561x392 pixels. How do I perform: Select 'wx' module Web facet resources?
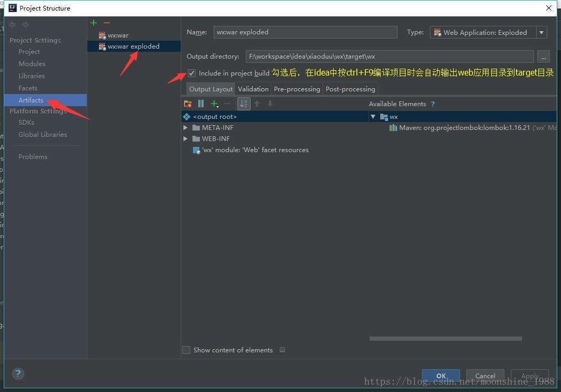tap(251, 150)
